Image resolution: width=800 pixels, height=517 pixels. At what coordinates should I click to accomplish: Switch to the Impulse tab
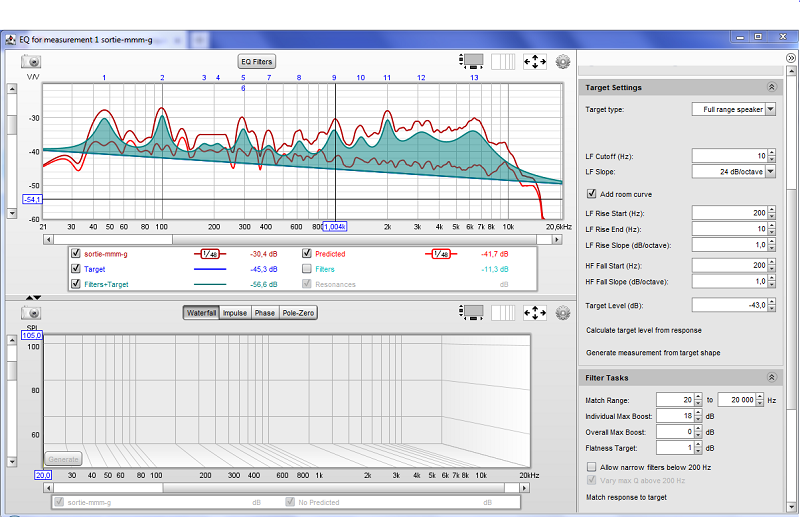point(235,313)
